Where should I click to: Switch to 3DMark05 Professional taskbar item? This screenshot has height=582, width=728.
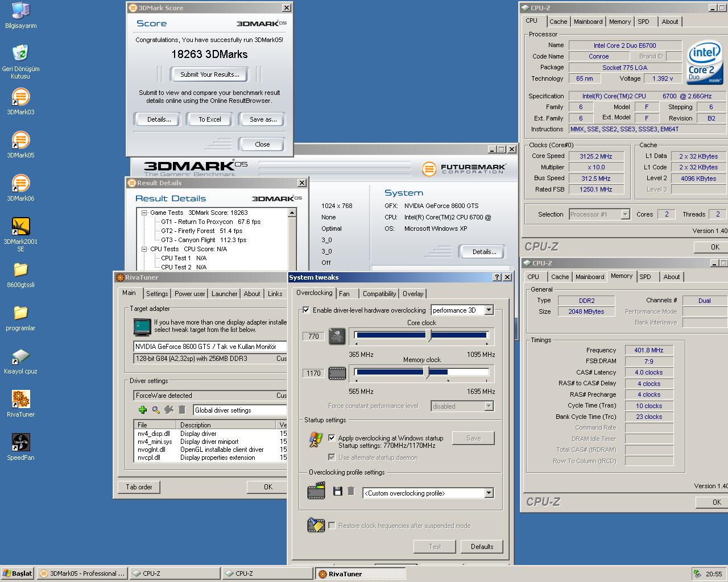coord(82,573)
